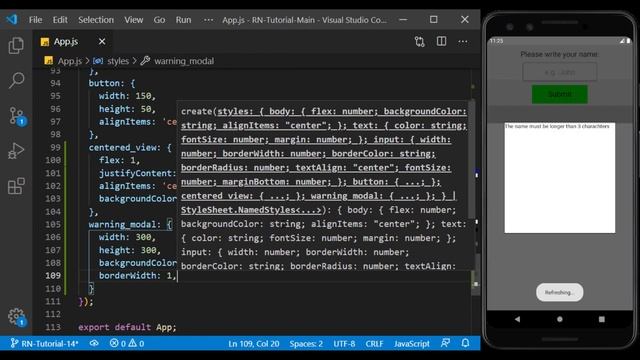This screenshot has width=640, height=360.
Task: Open the View menu
Action: 133,20
